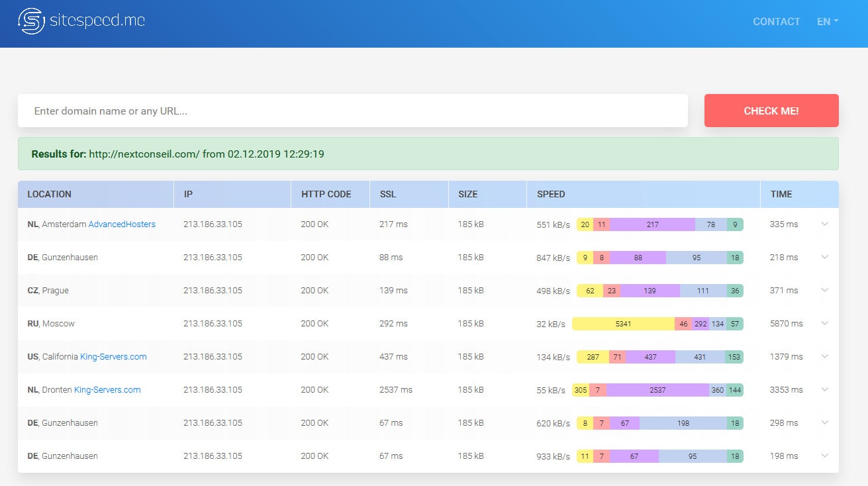This screenshot has height=486, width=868.
Task: Expand the Moscow 5870 ms row chevron
Action: point(824,323)
